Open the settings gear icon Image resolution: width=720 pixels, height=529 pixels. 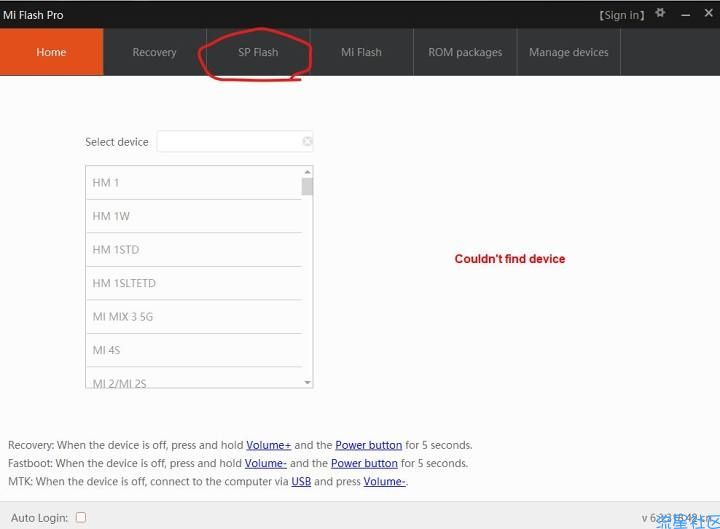click(x=660, y=13)
